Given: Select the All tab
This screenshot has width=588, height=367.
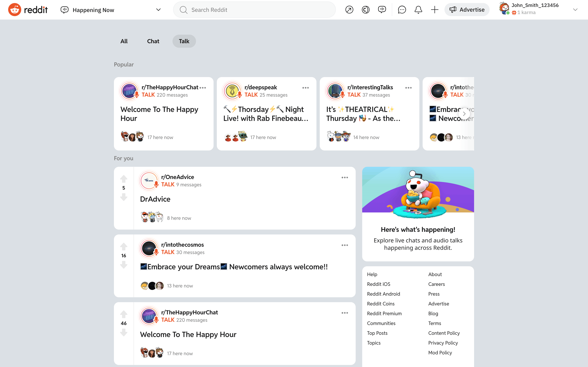Looking at the screenshot, I should (x=124, y=41).
